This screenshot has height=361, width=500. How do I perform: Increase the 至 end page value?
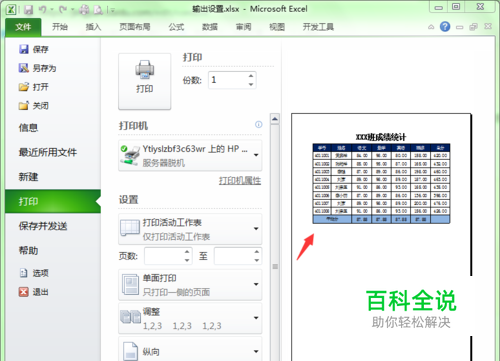coord(257,252)
